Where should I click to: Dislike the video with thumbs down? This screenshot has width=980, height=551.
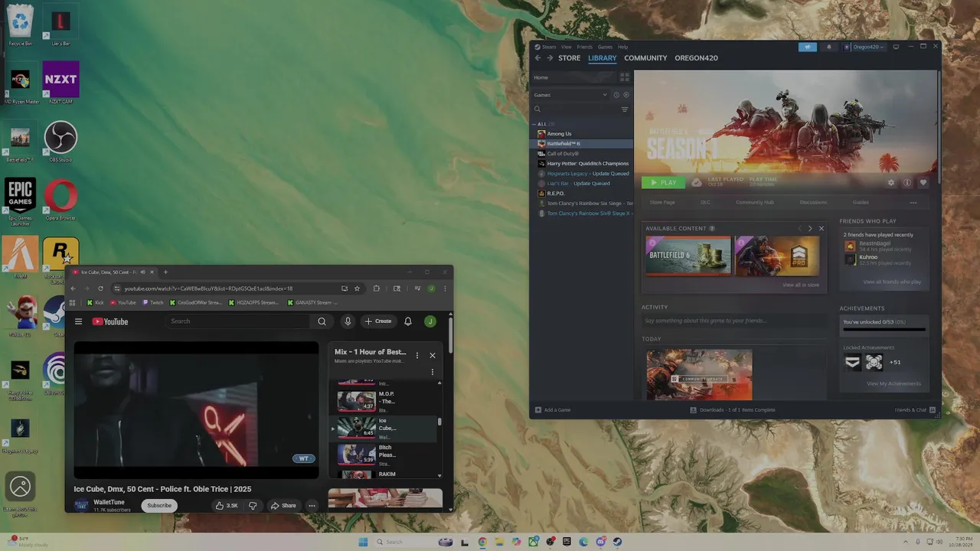(253, 505)
